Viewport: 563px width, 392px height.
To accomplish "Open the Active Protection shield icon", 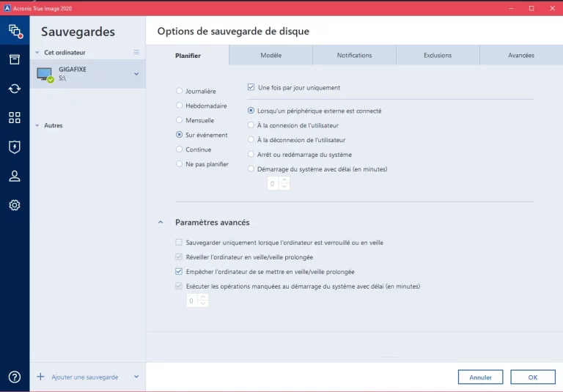I will 15,147.
